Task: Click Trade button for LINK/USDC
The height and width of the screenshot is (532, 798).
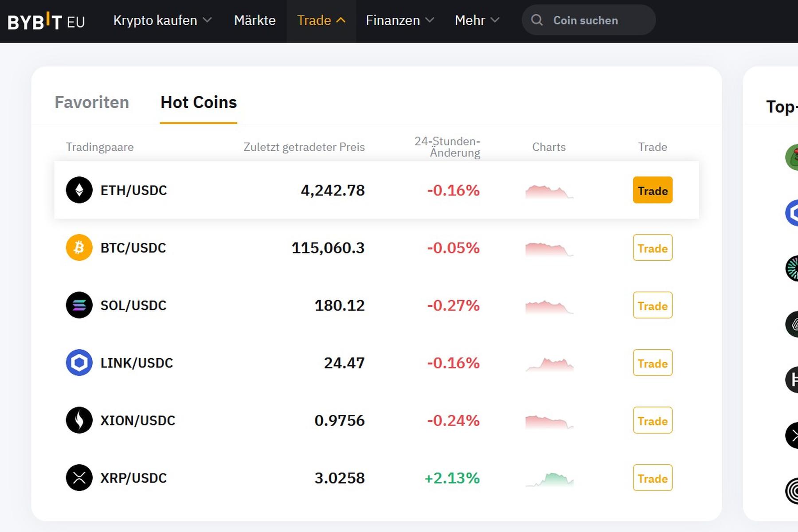Action: 653,363
